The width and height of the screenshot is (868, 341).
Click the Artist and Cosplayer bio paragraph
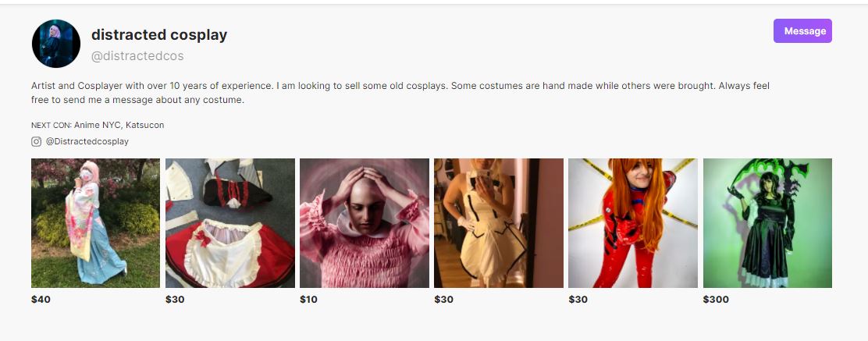(400, 93)
